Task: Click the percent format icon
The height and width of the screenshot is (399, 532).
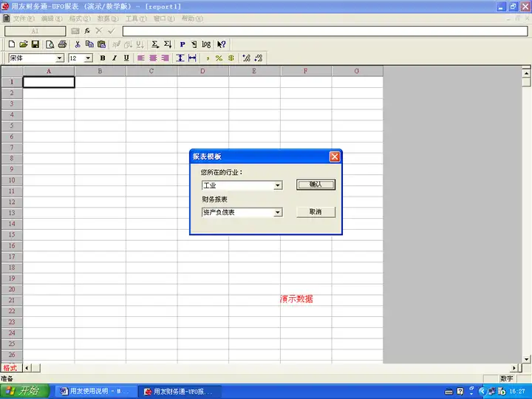Action: click(x=219, y=58)
